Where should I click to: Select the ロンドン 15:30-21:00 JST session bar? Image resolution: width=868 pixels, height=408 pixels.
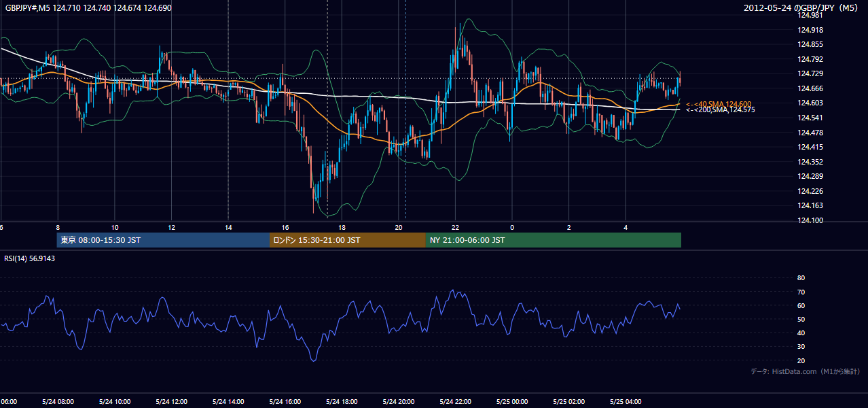348,240
